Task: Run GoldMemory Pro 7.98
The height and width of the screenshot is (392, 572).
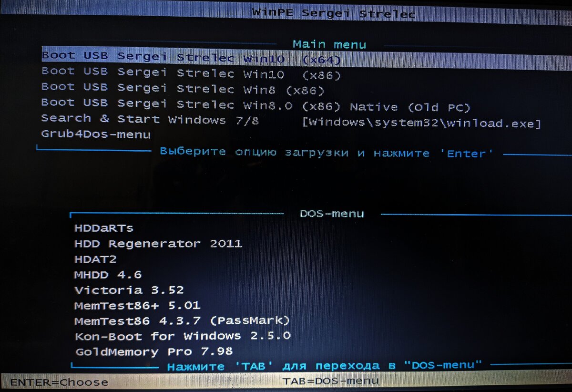Action: [x=154, y=352]
